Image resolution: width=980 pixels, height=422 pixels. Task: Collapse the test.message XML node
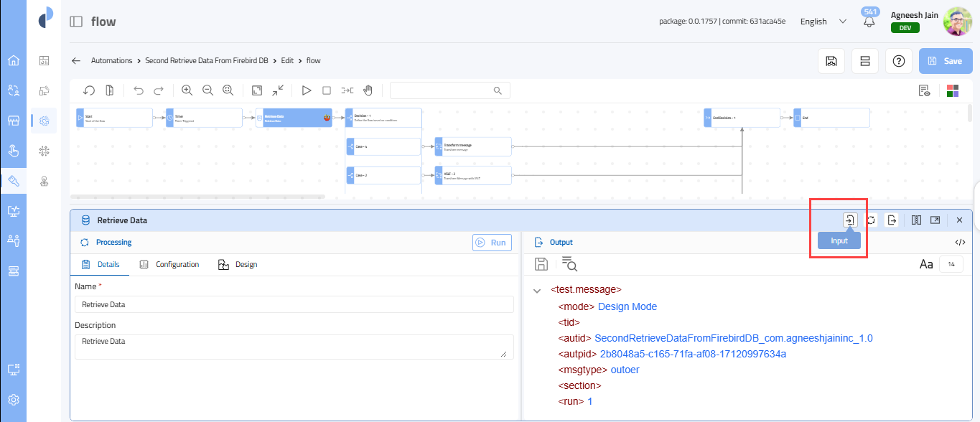coord(537,291)
